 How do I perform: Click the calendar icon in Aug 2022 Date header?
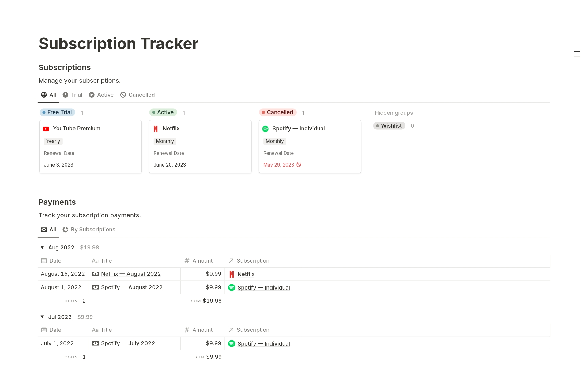(x=44, y=261)
